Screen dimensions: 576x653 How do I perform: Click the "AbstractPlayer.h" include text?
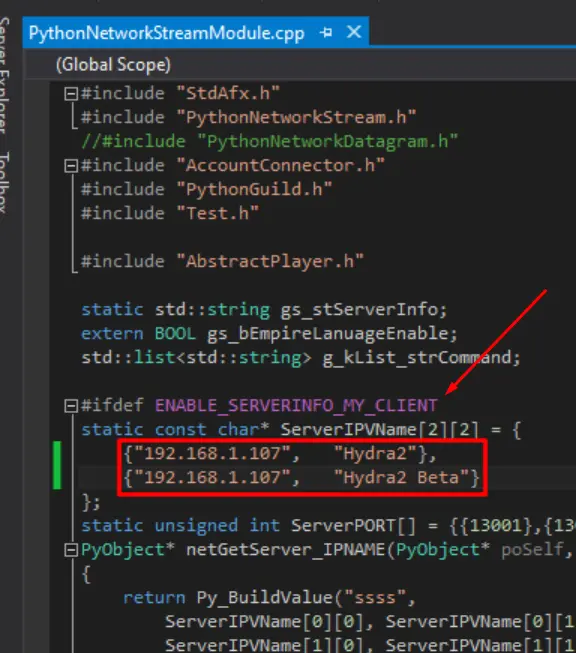(x=270, y=262)
